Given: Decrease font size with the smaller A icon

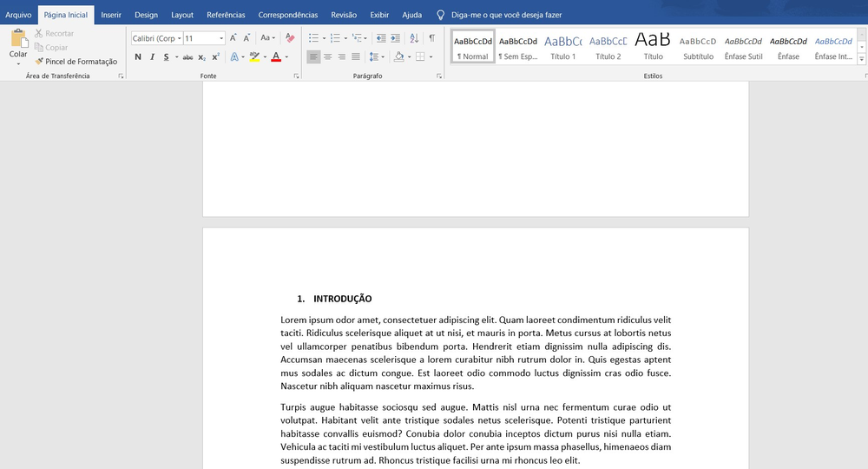Looking at the screenshot, I should click(x=247, y=38).
